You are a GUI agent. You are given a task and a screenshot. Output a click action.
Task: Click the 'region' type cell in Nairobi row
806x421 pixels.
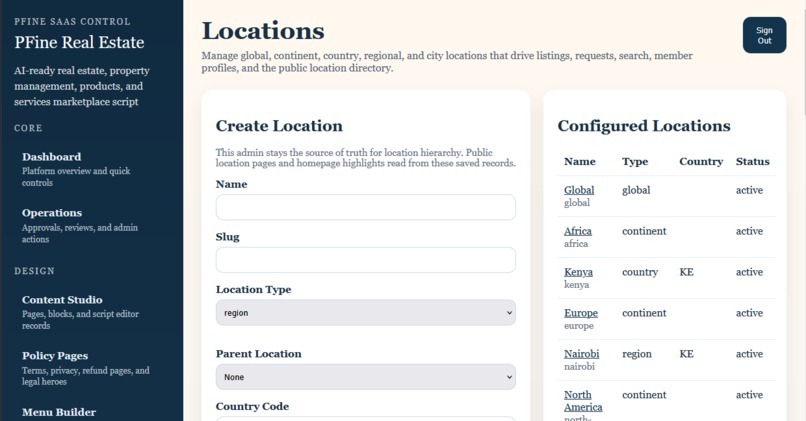click(x=636, y=354)
